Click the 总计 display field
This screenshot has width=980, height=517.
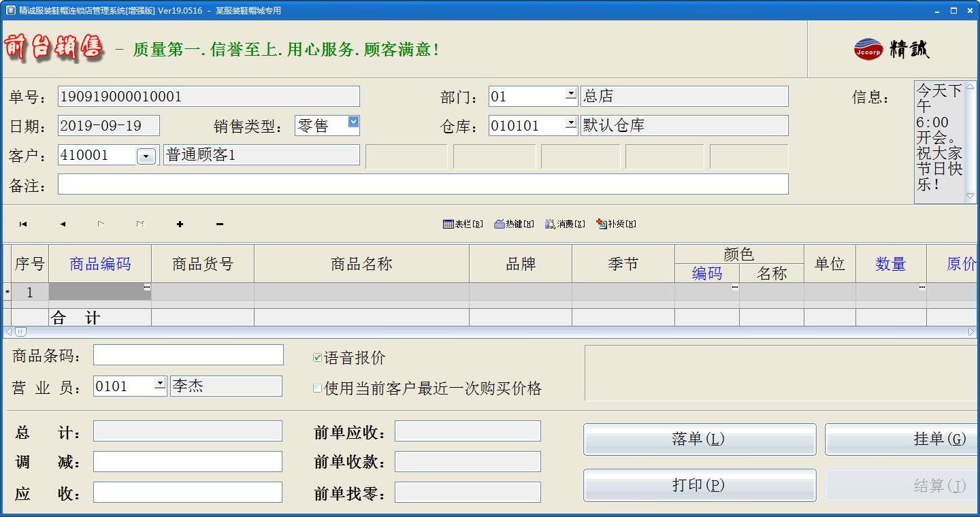click(188, 431)
